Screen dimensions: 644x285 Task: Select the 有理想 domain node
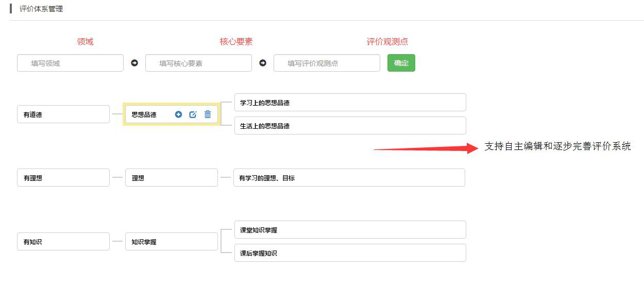tap(63, 178)
